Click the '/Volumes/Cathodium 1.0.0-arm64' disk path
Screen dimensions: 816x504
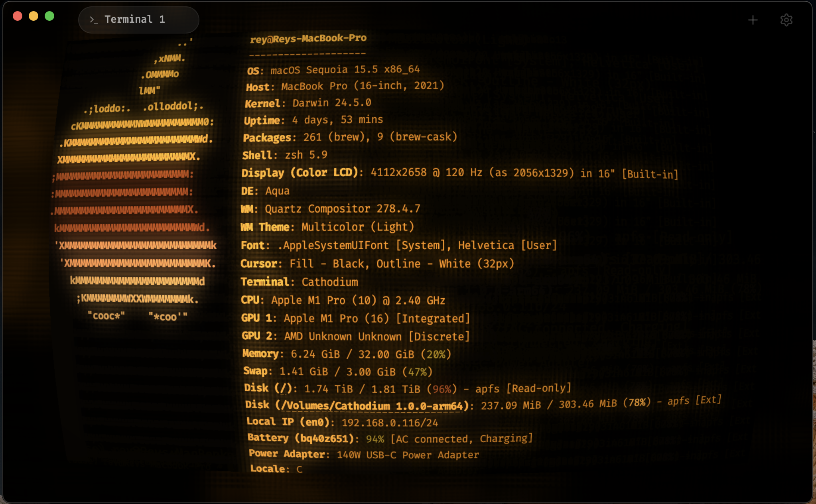tap(373, 406)
